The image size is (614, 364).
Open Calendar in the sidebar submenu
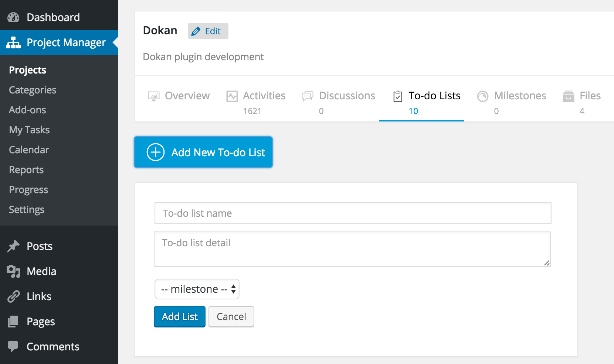(29, 150)
